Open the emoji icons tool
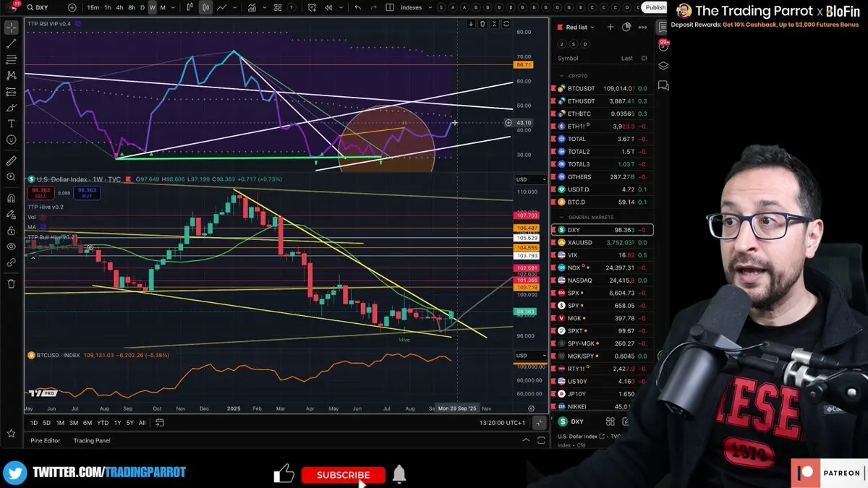The image size is (868, 488). [11, 140]
